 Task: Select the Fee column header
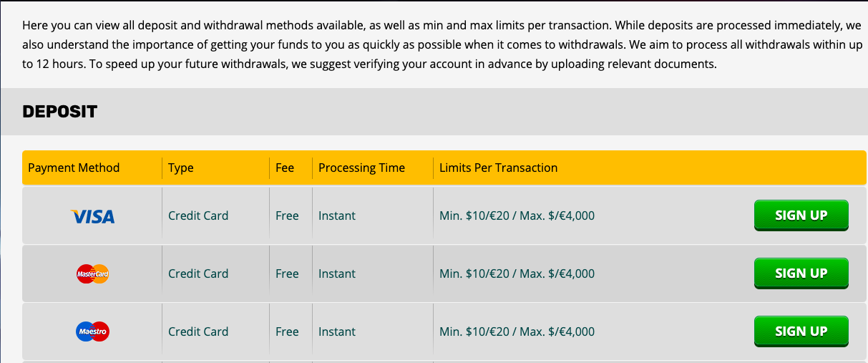(x=285, y=168)
